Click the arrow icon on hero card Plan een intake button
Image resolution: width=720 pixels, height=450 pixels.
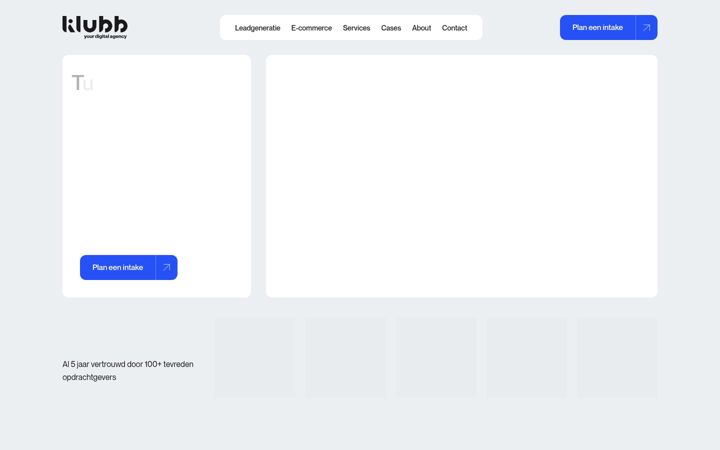[x=167, y=267]
